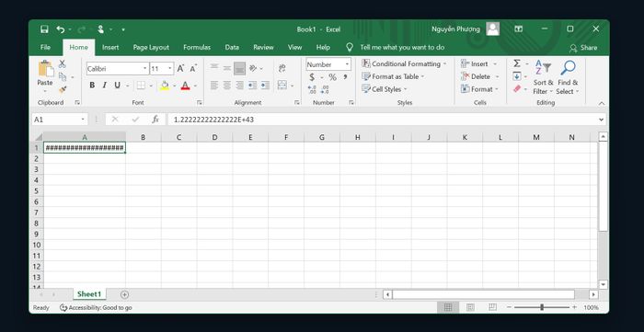Apply the Borders icon to cell
This screenshot has height=332, width=644.
point(141,86)
